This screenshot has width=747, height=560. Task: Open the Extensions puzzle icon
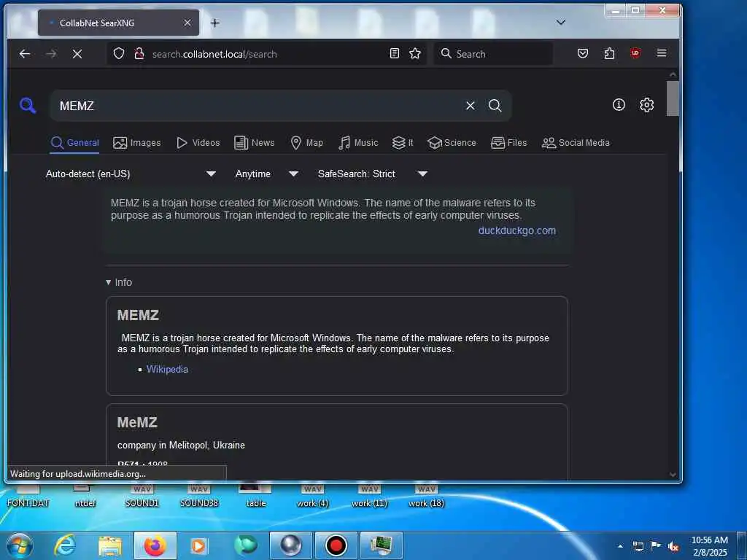[x=609, y=53]
